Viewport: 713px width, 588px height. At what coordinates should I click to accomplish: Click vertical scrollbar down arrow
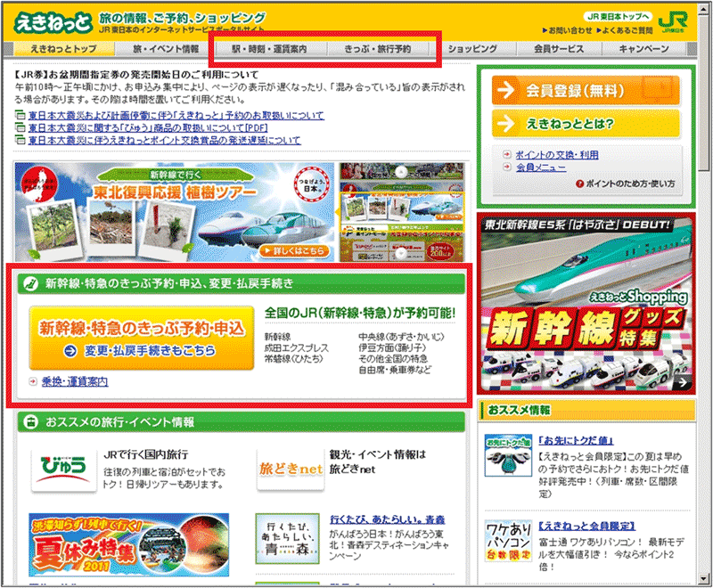[x=705, y=579]
